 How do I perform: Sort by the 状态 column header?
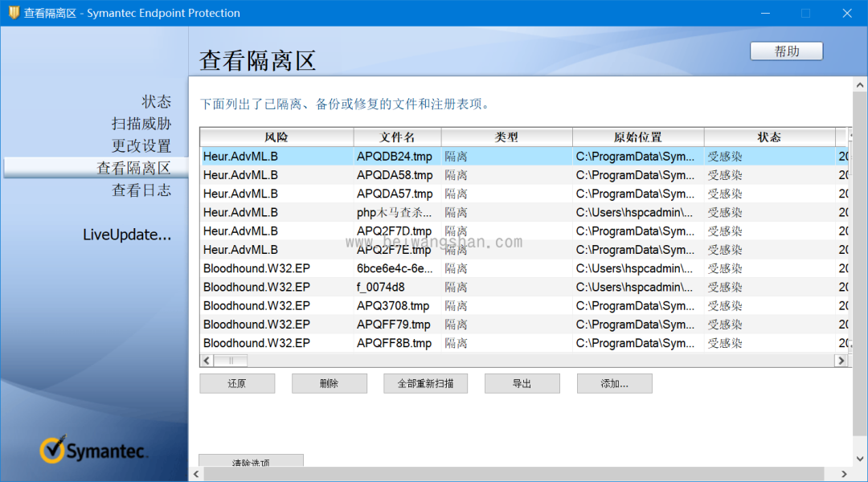[x=769, y=137]
